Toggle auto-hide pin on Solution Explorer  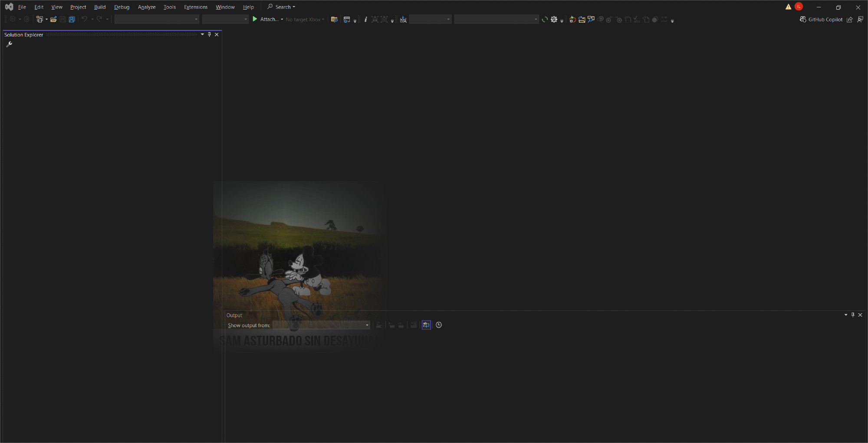tap(209, 34)
